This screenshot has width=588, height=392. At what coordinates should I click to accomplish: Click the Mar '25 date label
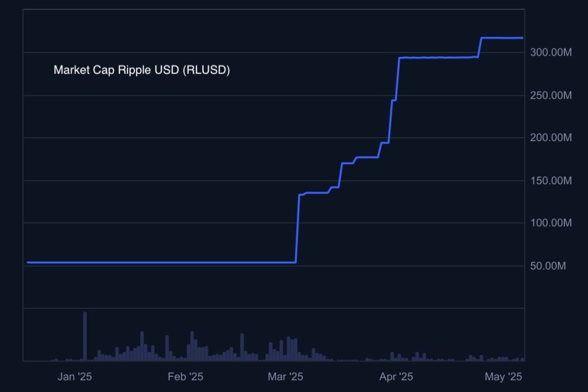click(x=285, y=377)
